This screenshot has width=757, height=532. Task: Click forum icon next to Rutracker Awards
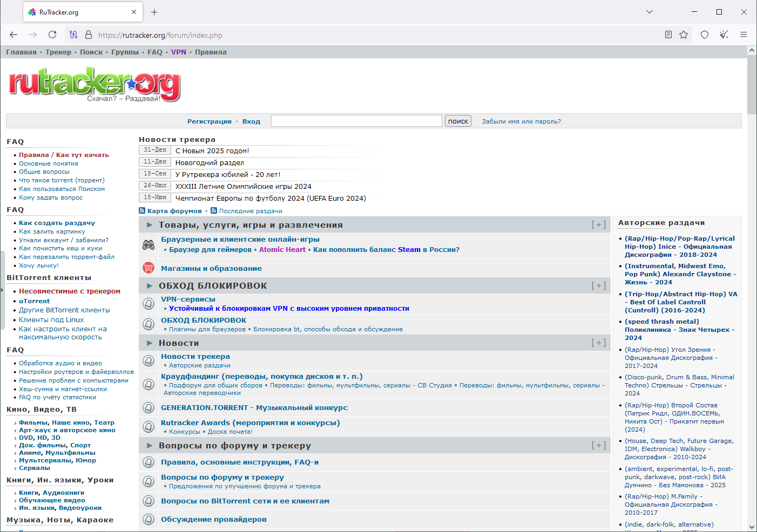pyautogui.click(x=148, y=427)
